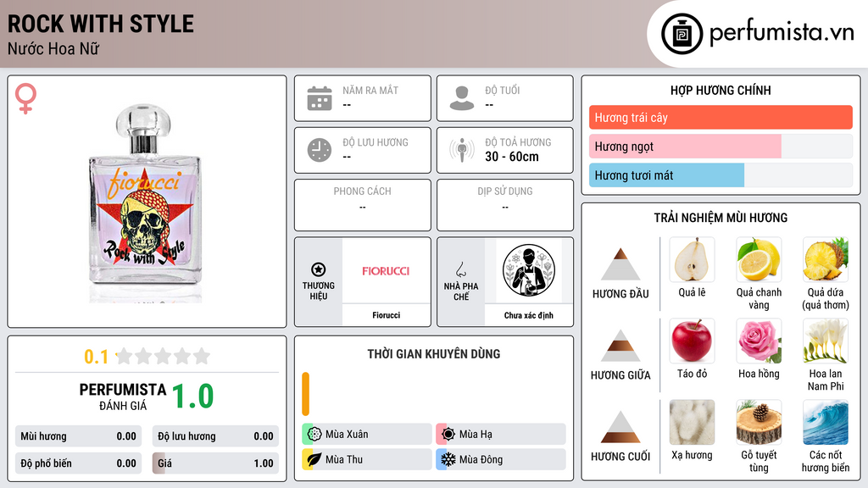Screen dimensions: 868x488
Task: Click the perfumista.vn site name
Action: [x=782, y=33]
